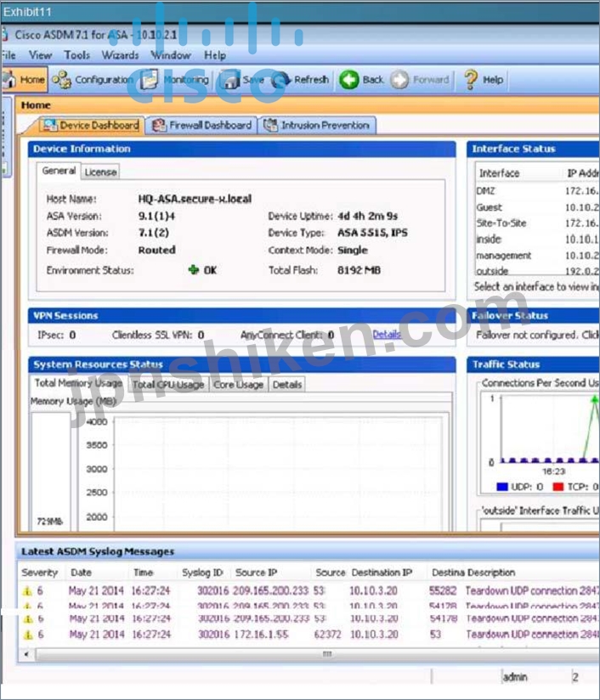
Task: Select the License tab
Action: [100, 172]
